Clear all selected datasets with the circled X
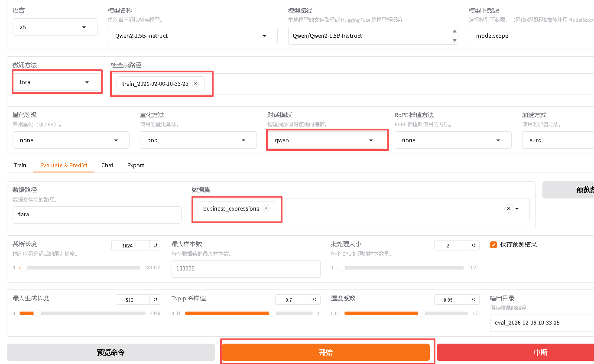This screenshot has width=594, height=364. [509, 208]
